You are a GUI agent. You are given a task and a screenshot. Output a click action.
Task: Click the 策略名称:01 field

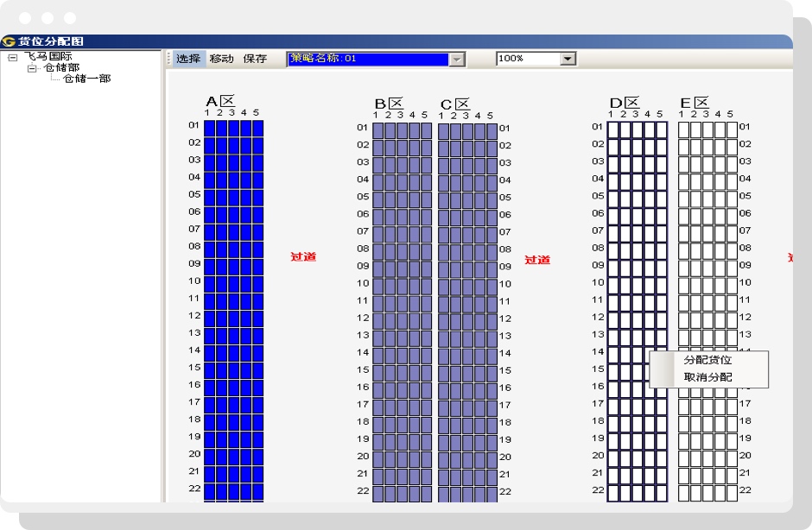pos(368,59)
